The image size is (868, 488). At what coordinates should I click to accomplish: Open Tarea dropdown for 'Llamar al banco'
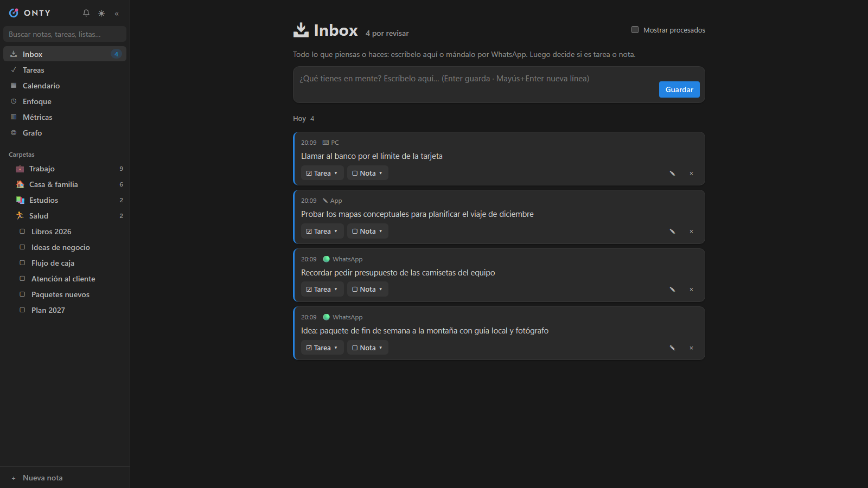pyautogui.click(x=322, y=174)
